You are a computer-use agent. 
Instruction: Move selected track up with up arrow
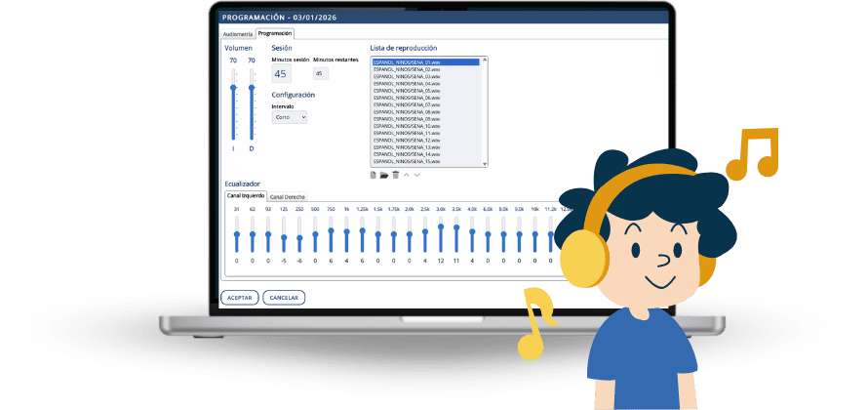click(407, 175)
